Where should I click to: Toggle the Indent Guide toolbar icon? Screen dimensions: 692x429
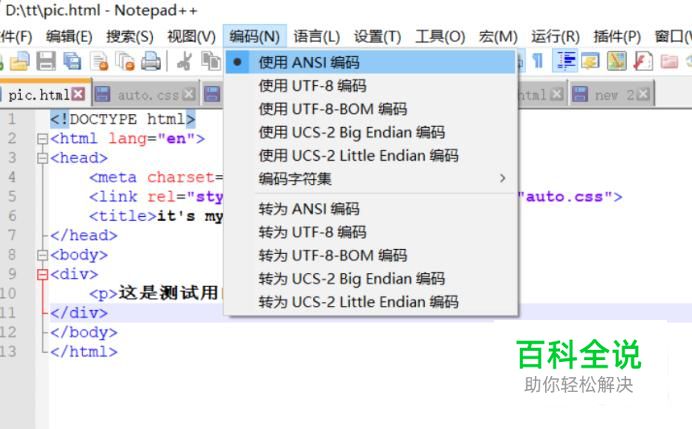pyautogui.click(x=565, y=61)
